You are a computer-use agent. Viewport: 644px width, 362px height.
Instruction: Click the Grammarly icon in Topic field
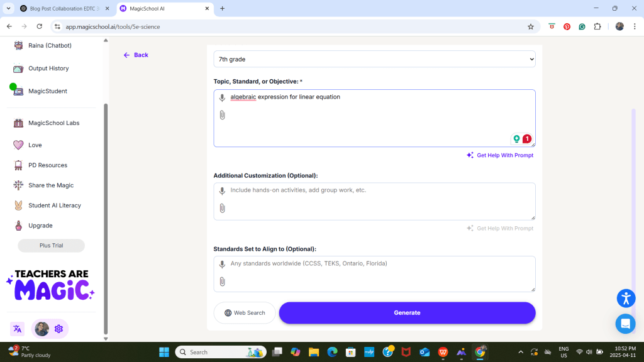point(516,139)
